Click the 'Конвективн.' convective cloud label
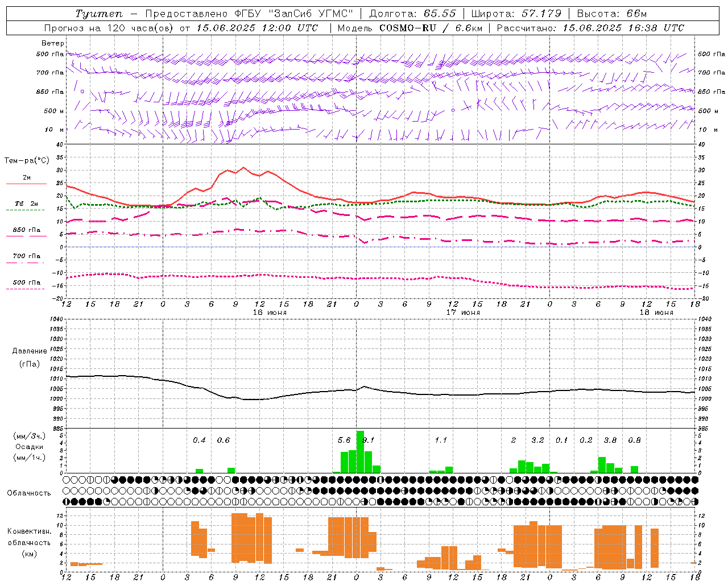Viewport: 728px width, 582px height. point(29,531)
